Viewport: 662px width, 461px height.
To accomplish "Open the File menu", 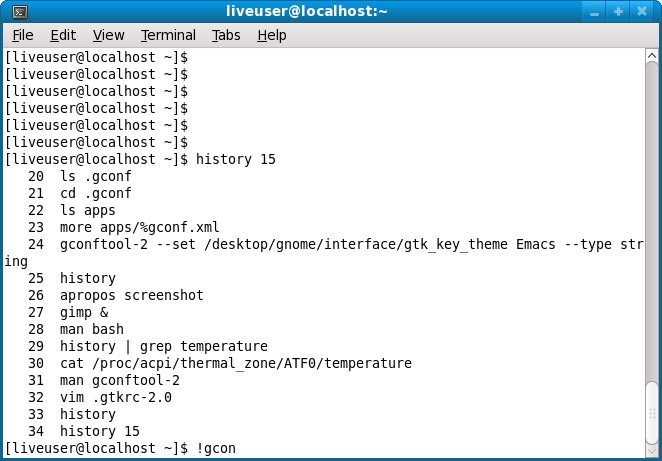I will (x=23, y=35).
